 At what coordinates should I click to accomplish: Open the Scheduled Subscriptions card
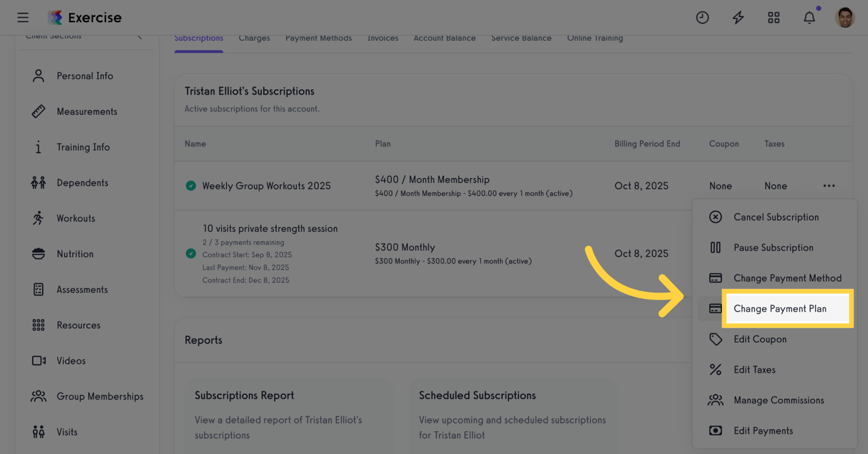click(x=512, y=414)
